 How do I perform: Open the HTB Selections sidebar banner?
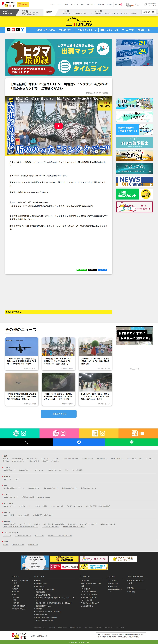[x=134, y=104]
